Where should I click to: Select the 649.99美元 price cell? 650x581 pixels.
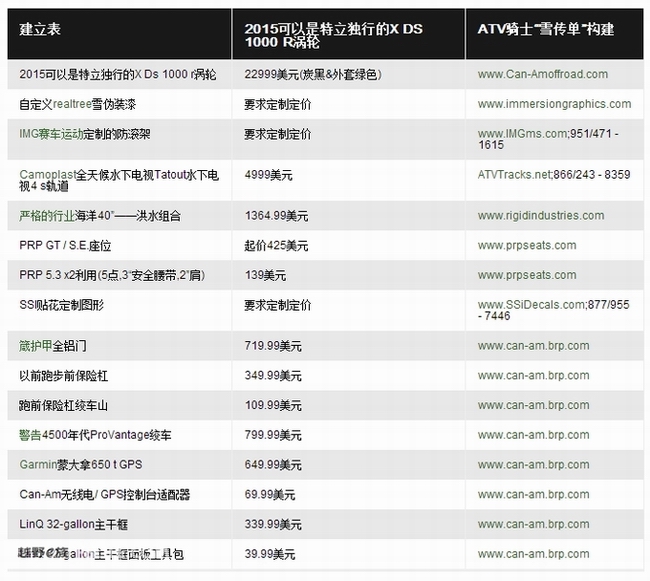348,465
